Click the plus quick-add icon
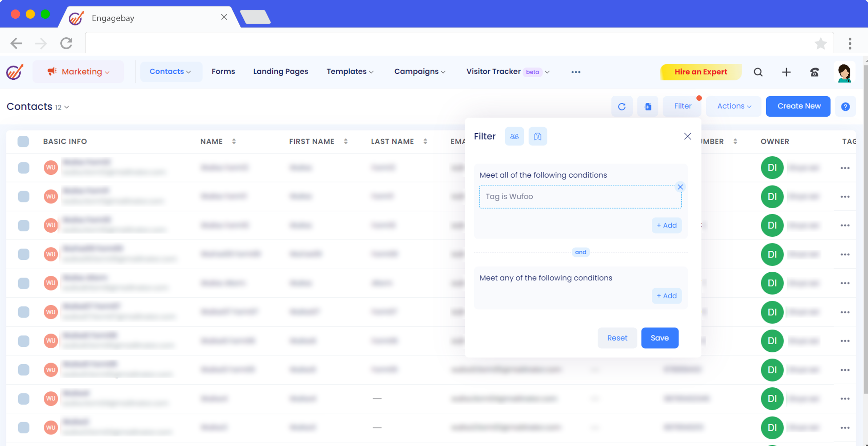868x446 pixels. pos(786,72)
